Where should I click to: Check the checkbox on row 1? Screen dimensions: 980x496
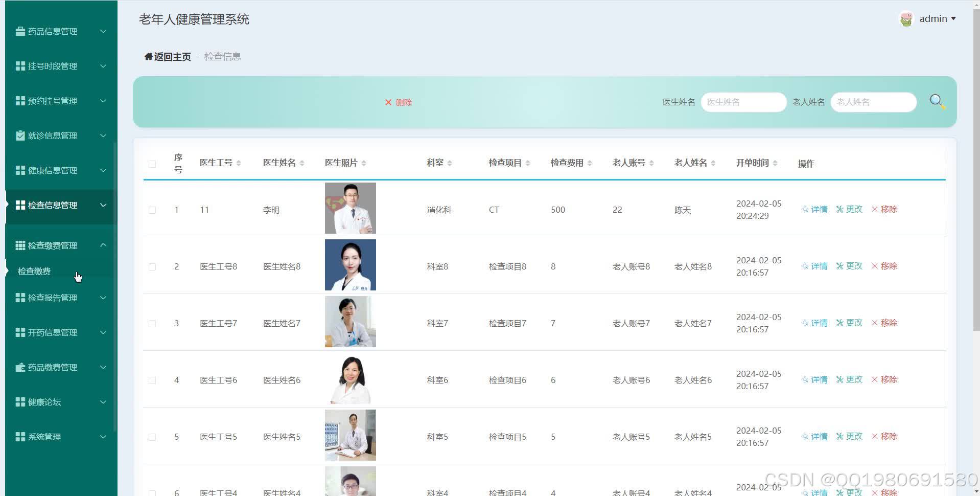[x=152, y=210]
